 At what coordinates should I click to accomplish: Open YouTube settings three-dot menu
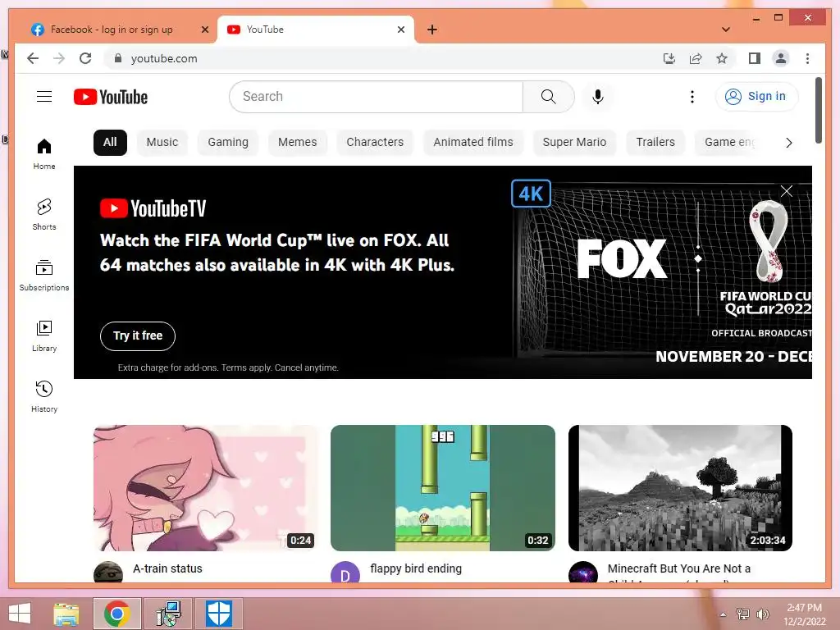point(692,97)
